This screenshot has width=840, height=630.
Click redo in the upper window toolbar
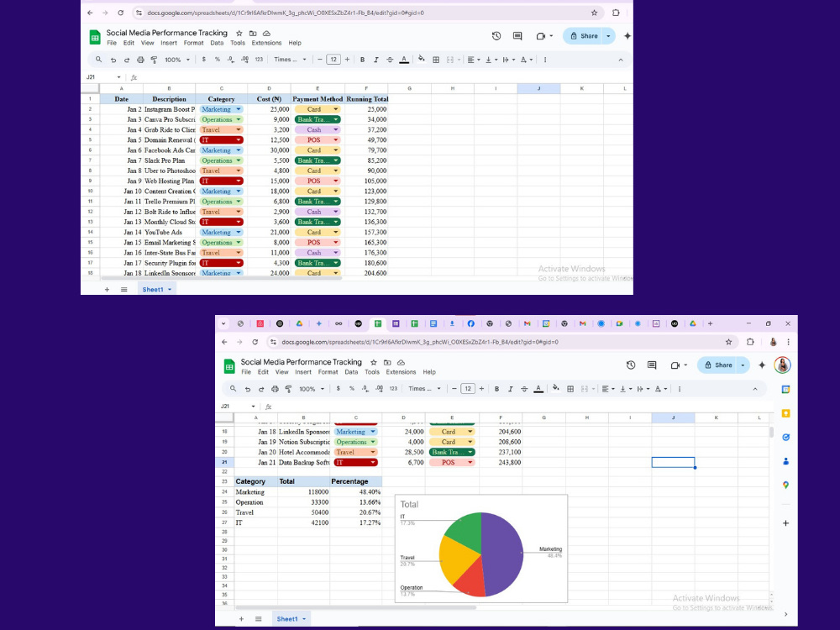point(127,60)
